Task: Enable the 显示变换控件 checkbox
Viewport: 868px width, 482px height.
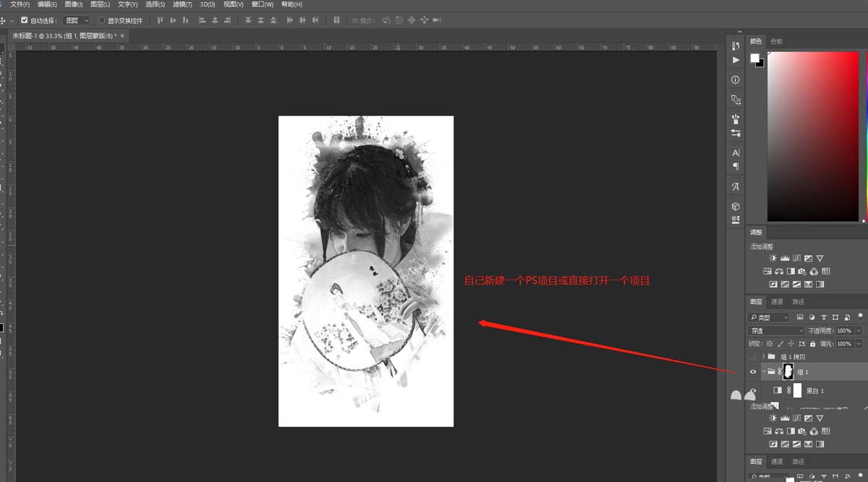Action: (x=101, y=20)
